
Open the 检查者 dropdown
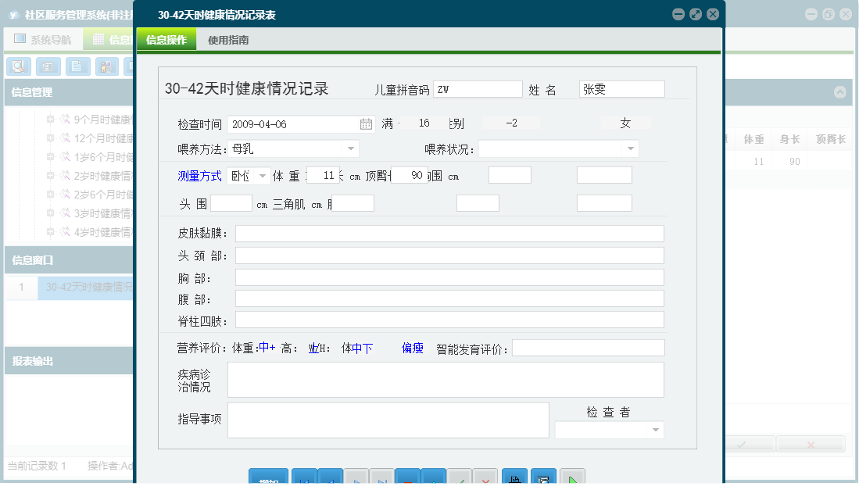pyautogui.click(x=655, y=430)
